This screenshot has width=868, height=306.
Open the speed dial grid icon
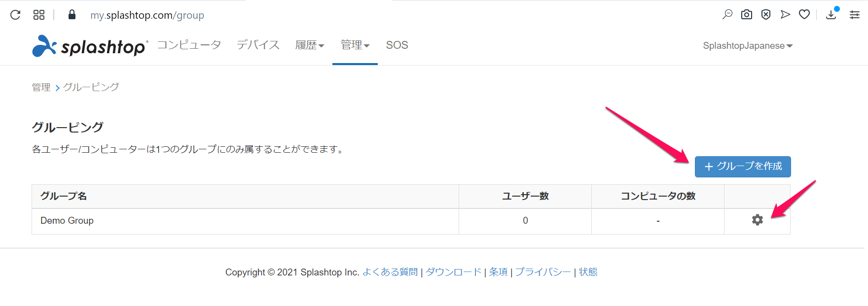(x=39, y=15)
